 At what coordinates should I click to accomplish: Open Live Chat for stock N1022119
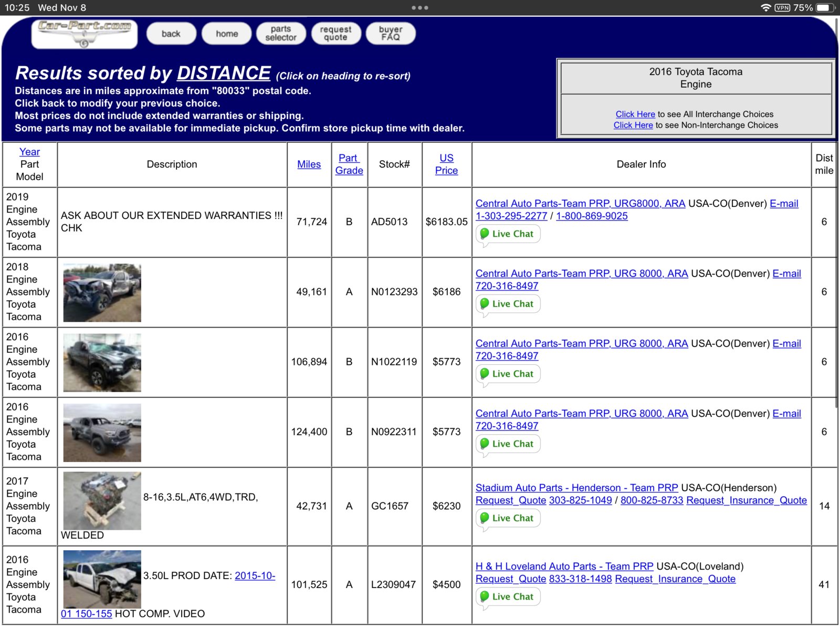[x=508, y=374]
